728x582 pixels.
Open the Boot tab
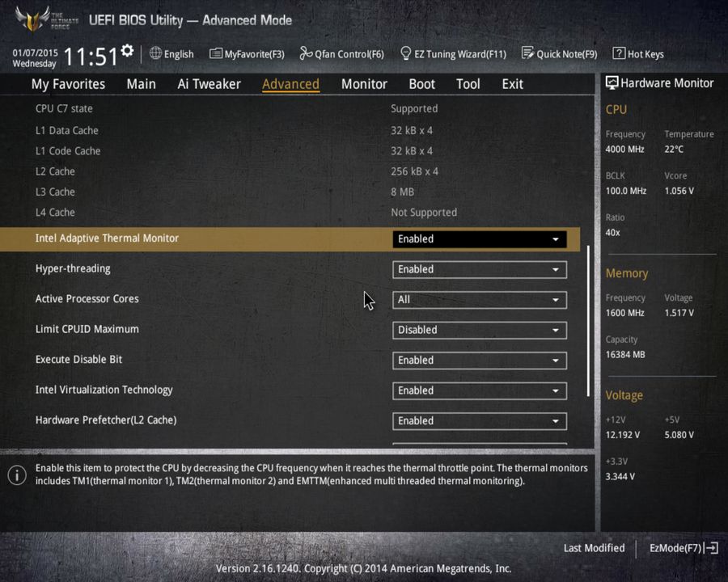coord(422,84)
